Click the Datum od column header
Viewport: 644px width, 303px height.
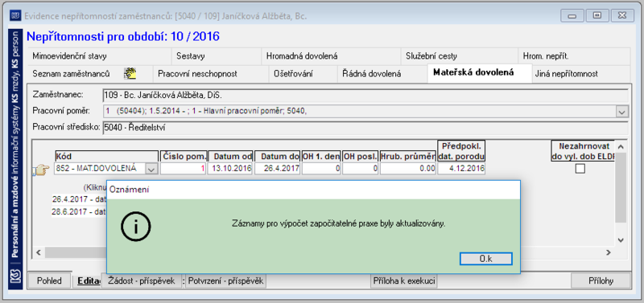(230, 156)
